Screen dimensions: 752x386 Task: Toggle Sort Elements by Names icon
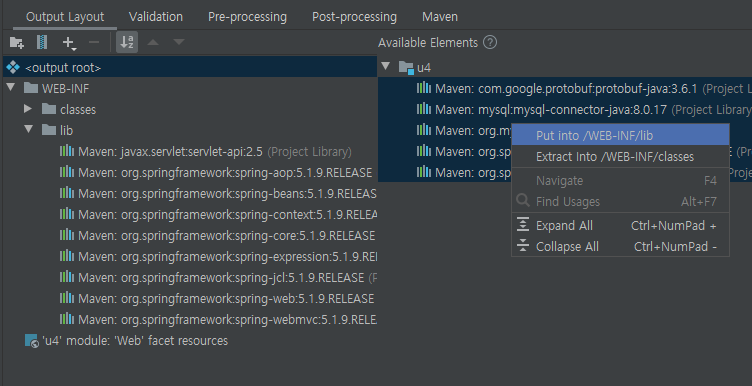click(x=127, y=42)
